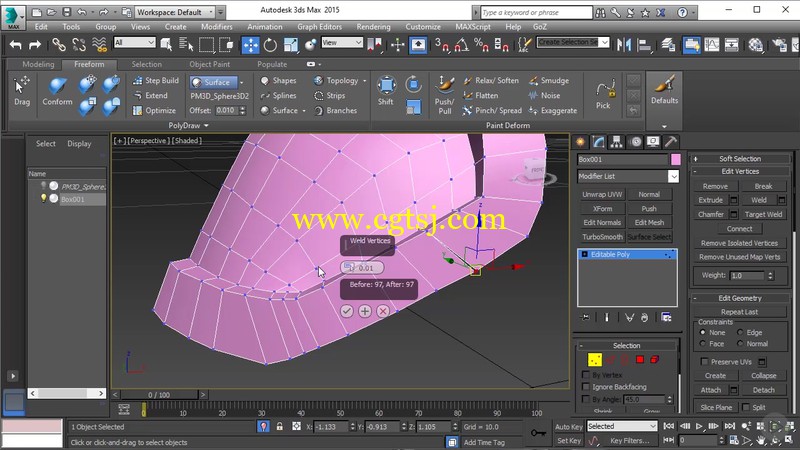Open the Modifiers menu
Screen dimensions: 800x450
[216, 27]
